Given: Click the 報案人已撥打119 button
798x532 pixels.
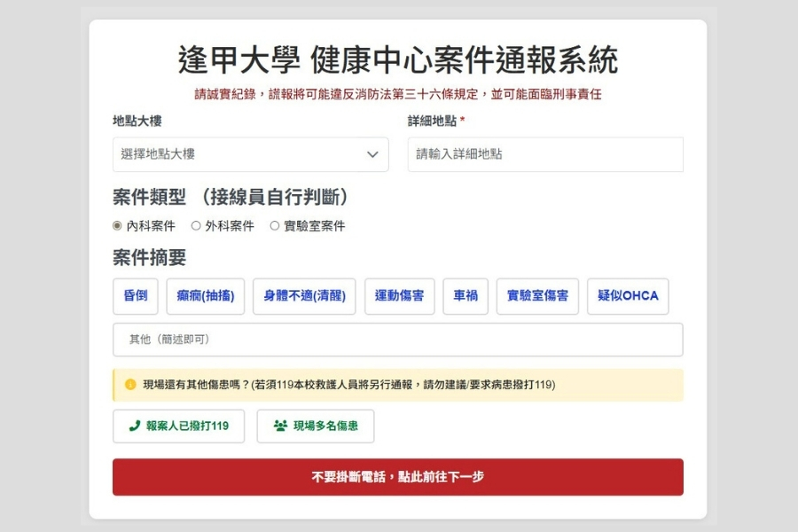Looking at the screenshot, I should [x=177, y=426].
